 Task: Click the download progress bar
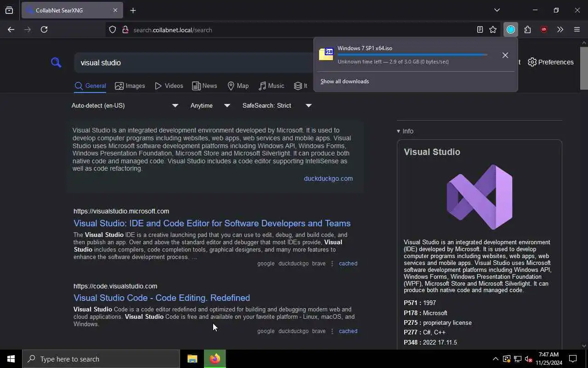pyautogui.click(x=413, y=55)
